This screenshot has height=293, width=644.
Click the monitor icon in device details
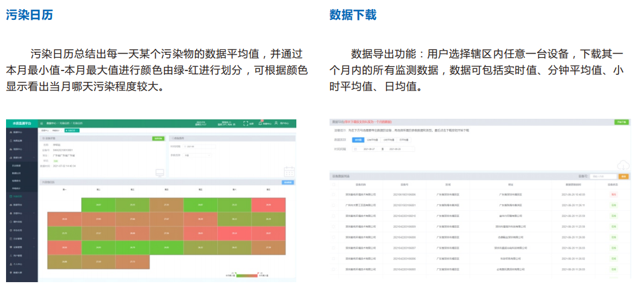159,173
